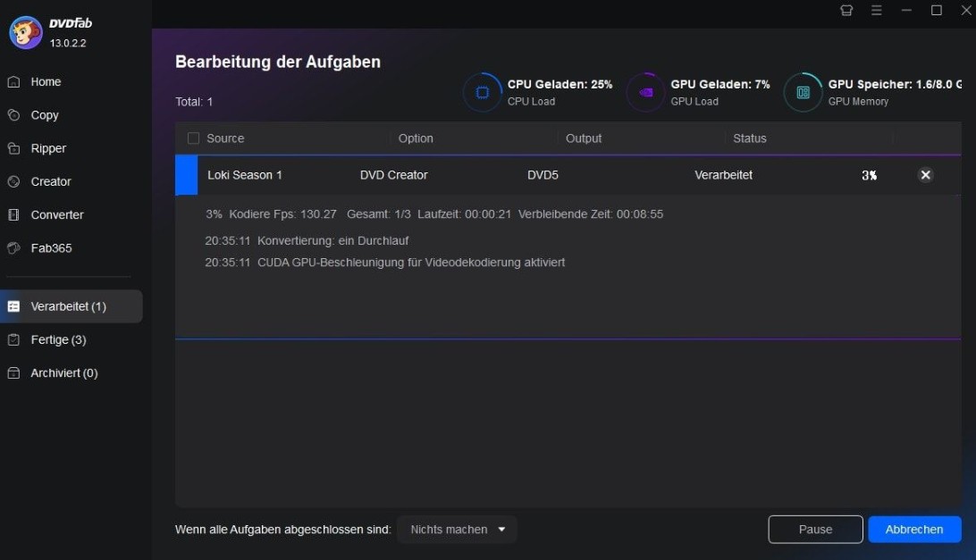976x560 pixels.
Task: Select the Creator module icon
Action: click(x=13, y=181)
